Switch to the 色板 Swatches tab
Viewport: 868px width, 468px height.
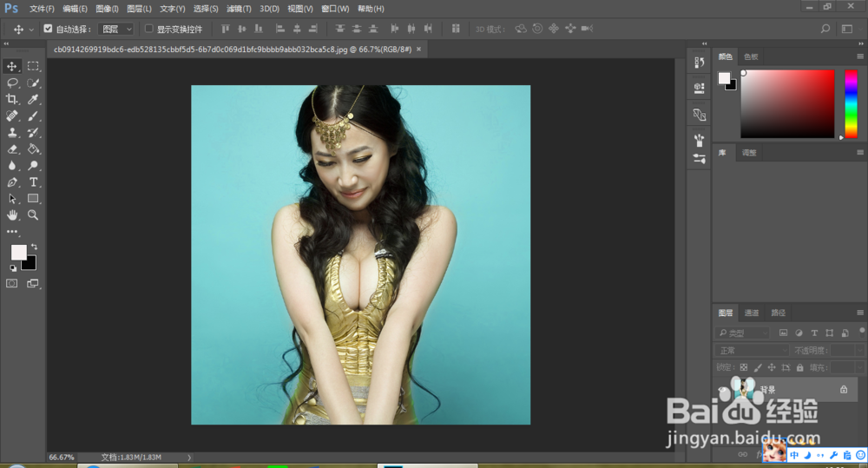pos(751,56)
